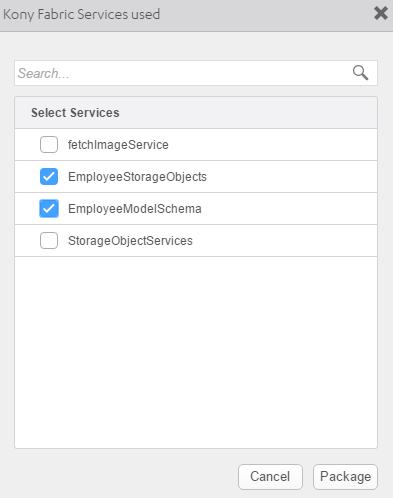Click the magnifying glass search icon
The height and width of the screenshot is (498, 393).
tap(360, 73)
